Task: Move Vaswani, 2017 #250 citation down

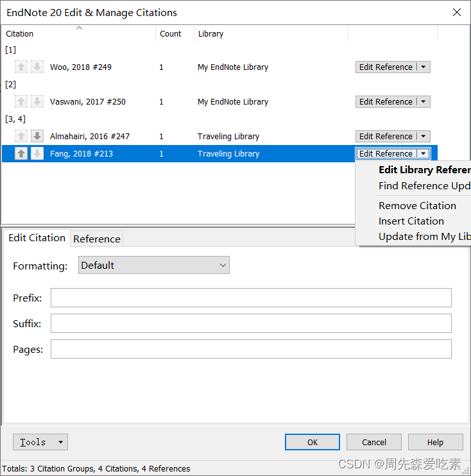Action: (37, 101)
